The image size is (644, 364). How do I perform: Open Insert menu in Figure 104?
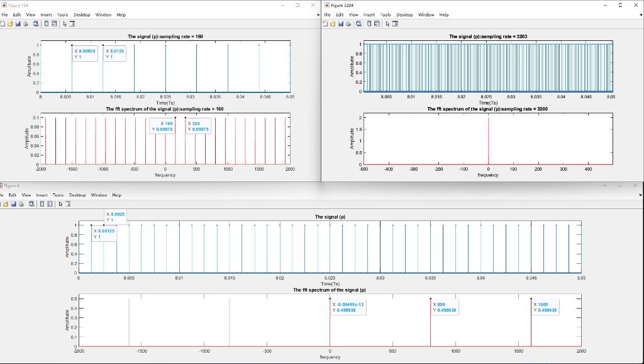[46, 15]
